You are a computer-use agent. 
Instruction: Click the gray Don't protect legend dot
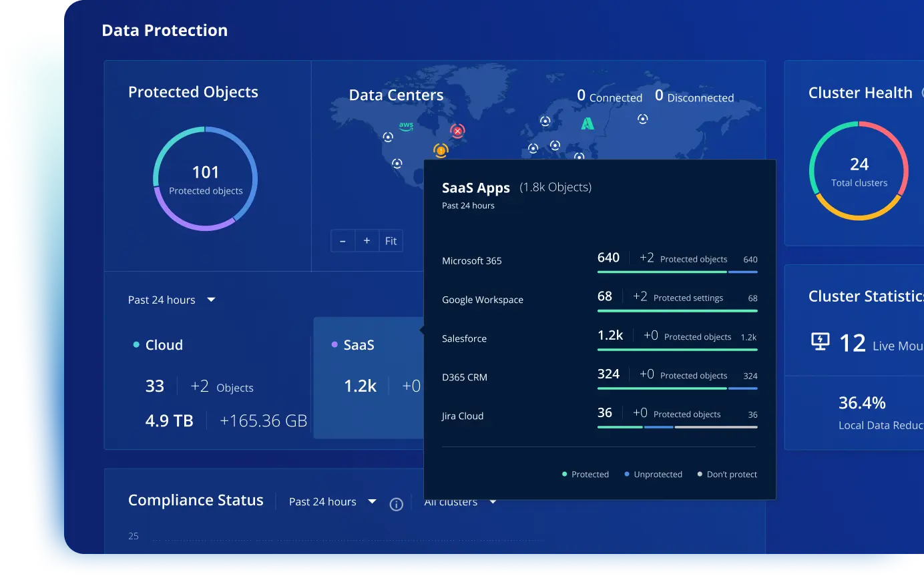point(700,474)
